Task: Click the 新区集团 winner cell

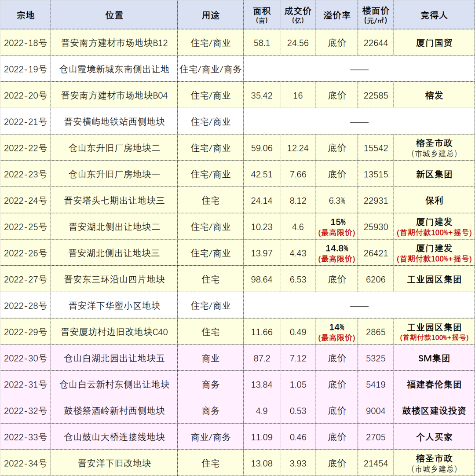Action: 435,174
